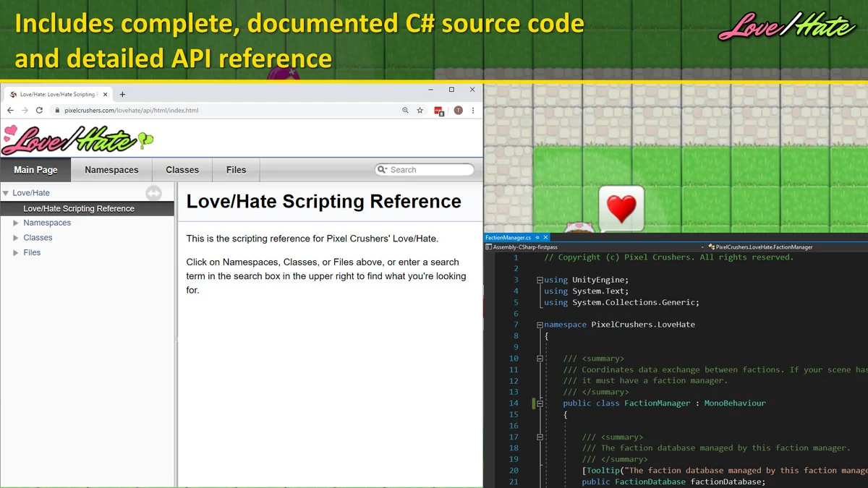
Task: Expand the Files tree node
Action: 16,253
